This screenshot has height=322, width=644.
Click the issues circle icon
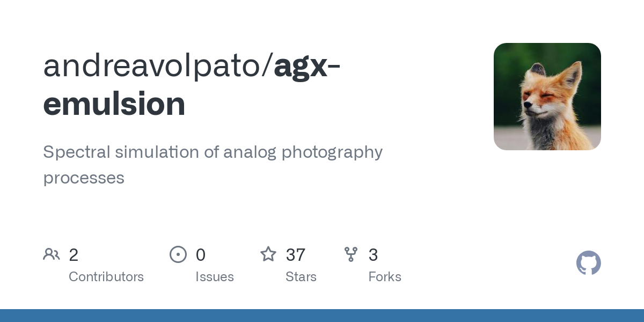click(178, 254)
